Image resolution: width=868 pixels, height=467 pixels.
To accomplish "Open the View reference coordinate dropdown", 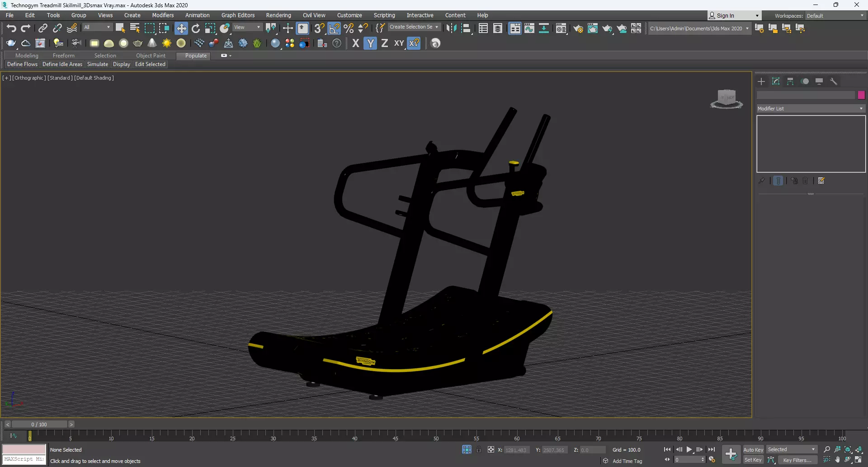I will click(x=247, y=28).
